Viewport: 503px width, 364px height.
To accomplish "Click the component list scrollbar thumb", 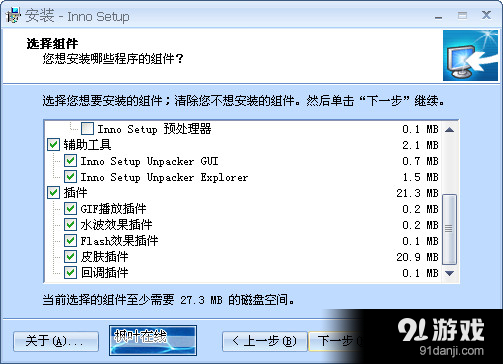I will (x=449, y=229).
